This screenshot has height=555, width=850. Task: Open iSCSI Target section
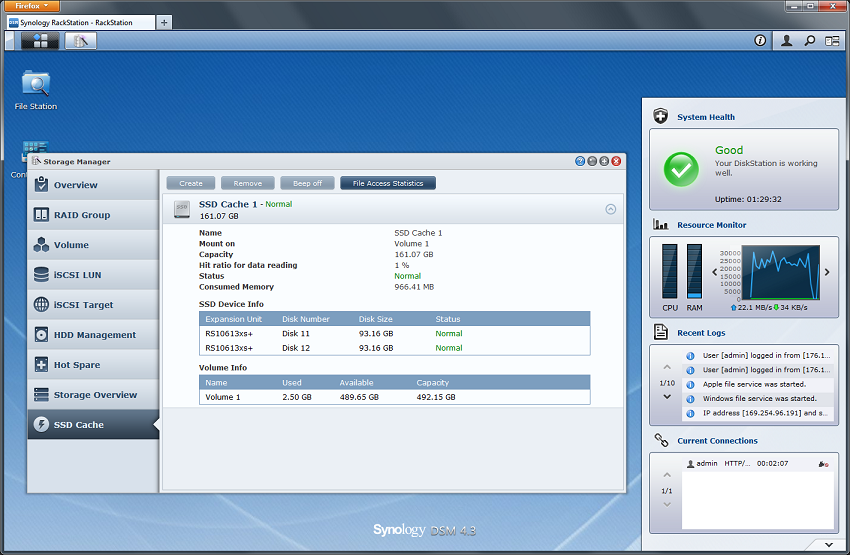[x=93, y=305]
